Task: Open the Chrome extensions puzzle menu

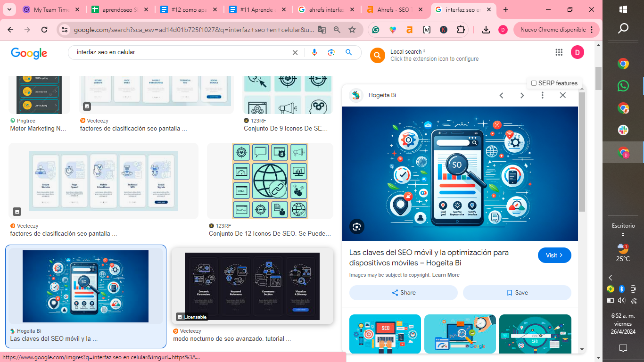Action: click(x=461, y=30)
